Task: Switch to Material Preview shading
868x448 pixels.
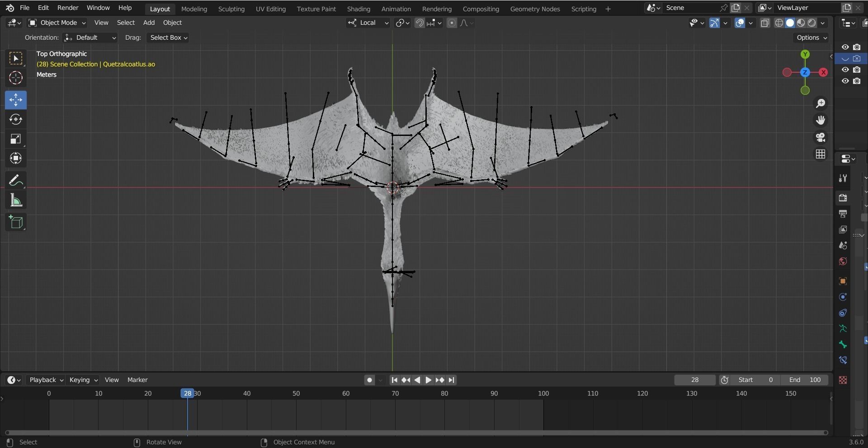Action: click(x=801, y=23)
